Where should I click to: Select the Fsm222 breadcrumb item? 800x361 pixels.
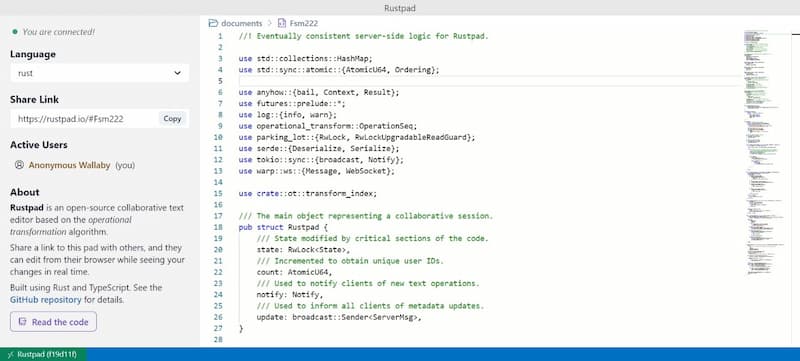tap(304, 23)
